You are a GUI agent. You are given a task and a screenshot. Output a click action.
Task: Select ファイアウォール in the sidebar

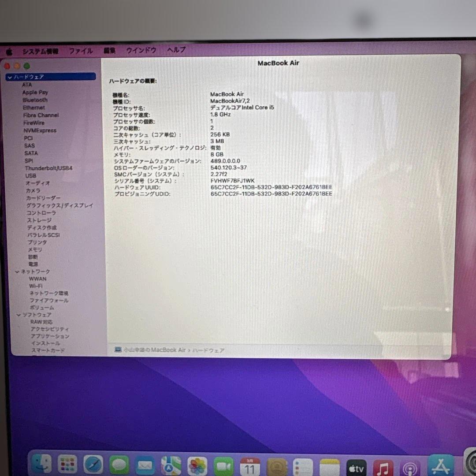49,301
